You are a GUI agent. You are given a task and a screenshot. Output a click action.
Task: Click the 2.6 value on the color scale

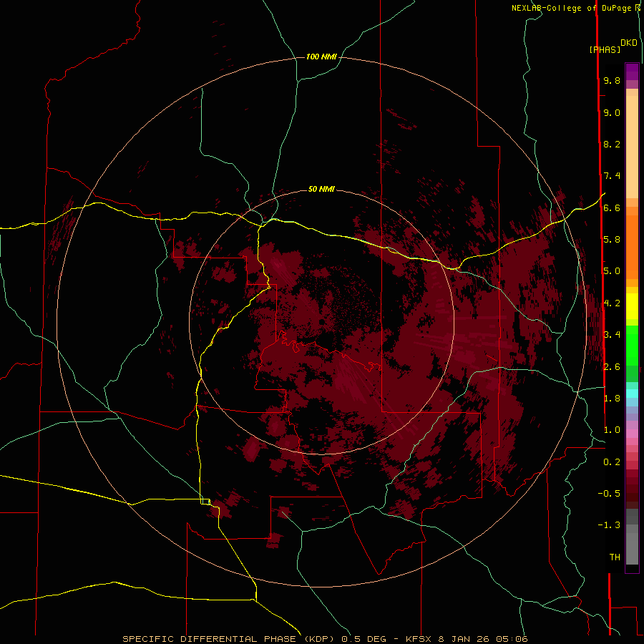click(612, 367)
